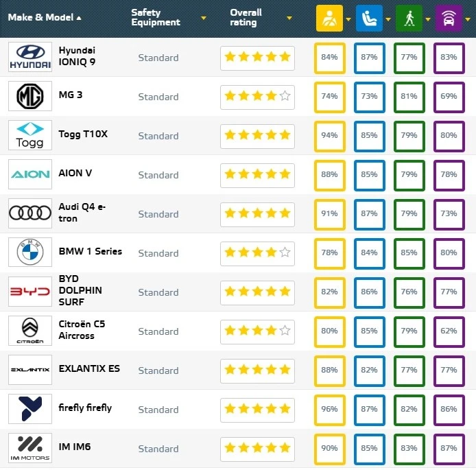The height and width of the screenshot is (470, 476).
Task: Open the Citroën C5 Aircross result
Action: 82,330
